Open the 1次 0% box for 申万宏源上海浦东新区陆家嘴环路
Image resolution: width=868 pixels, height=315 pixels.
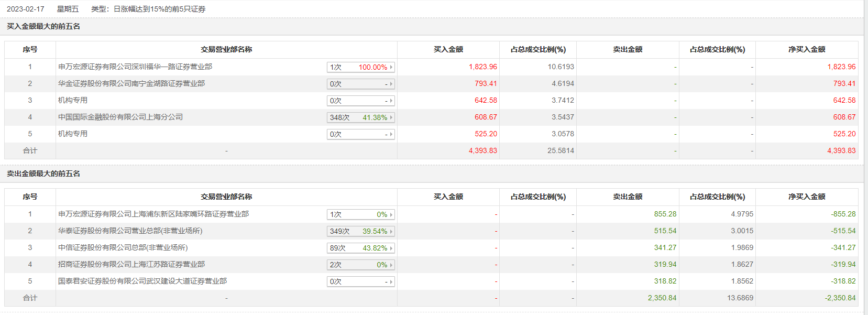pyautogui.click(x=360, y=214)
